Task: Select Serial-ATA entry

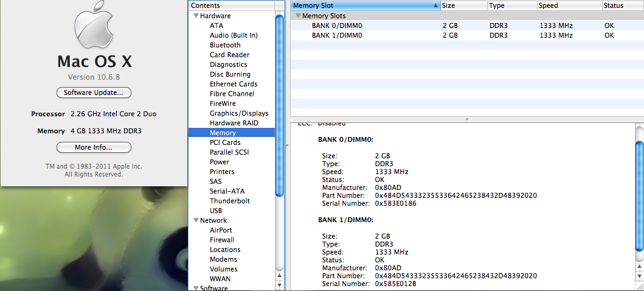Action: [227, 191]
